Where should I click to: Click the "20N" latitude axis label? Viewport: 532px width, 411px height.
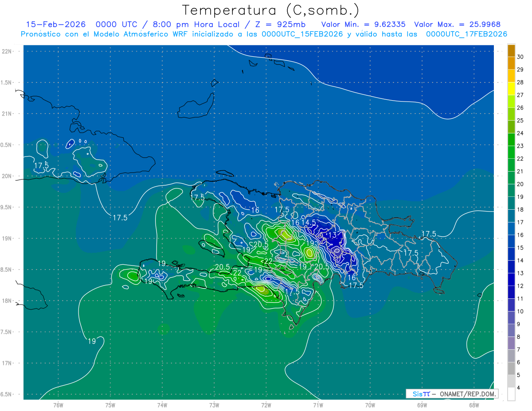[x=8, y=176]
